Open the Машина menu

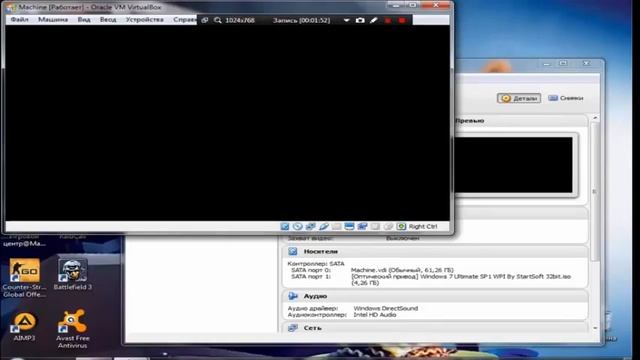(x=53, y=20)
